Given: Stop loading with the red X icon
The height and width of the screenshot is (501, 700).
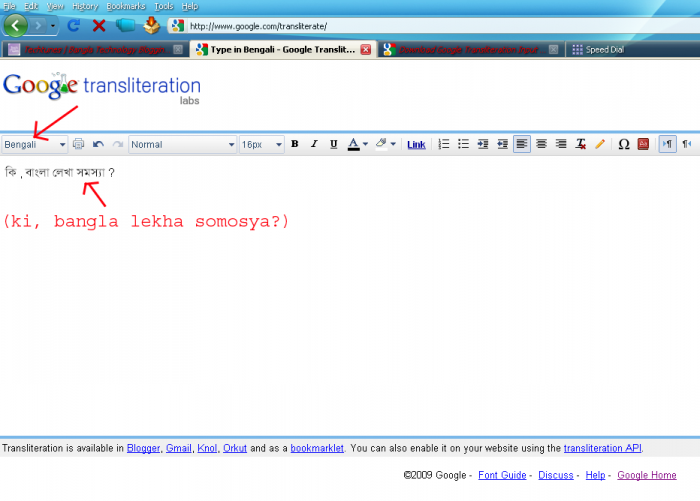Looking at the screenshot, I should click(99, 25).
